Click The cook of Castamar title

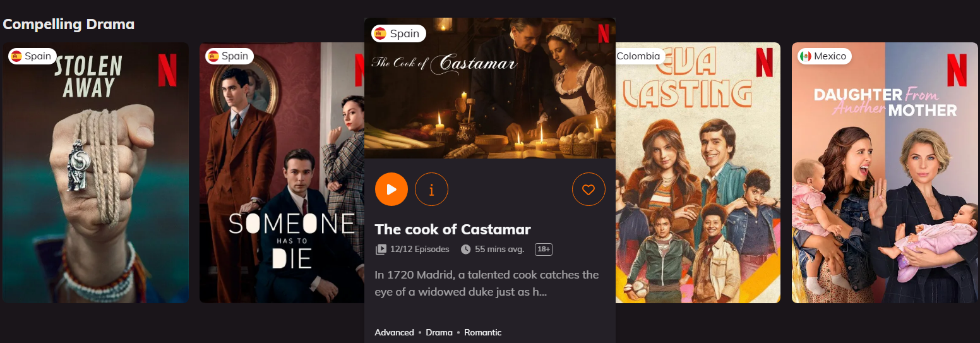pyautogui.click(x=453, y=229)
